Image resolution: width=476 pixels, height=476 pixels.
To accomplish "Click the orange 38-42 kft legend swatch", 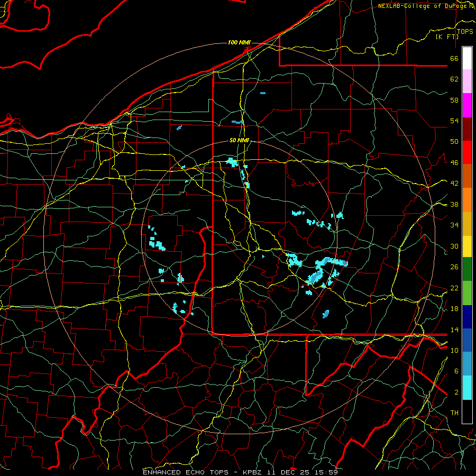I will click(x=467, y=200).
